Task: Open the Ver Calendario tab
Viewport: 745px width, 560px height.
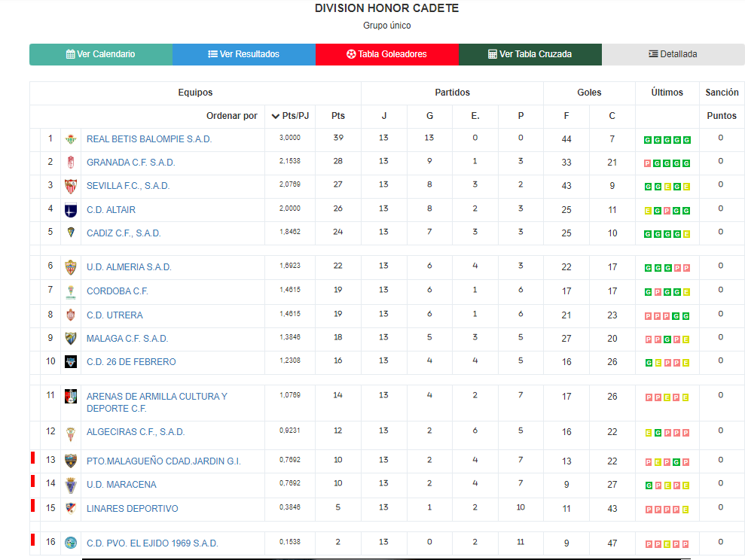Action: [x=101, y=54]
